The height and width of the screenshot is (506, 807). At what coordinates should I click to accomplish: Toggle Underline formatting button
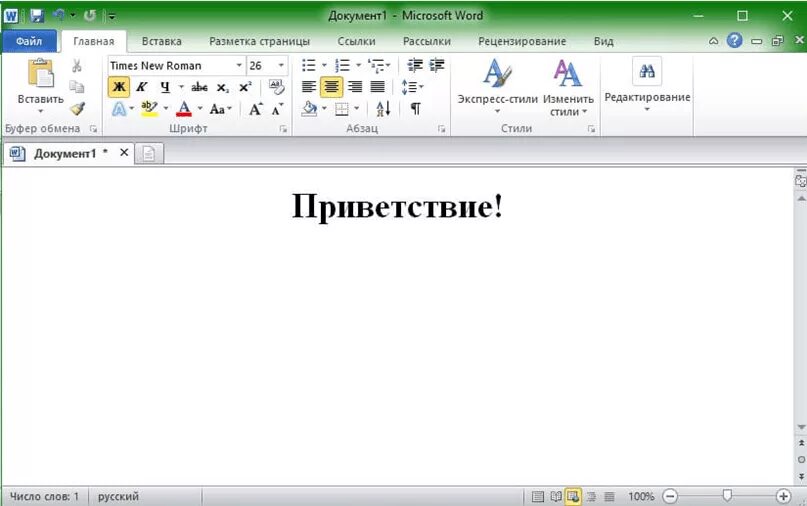coord(165,87)
